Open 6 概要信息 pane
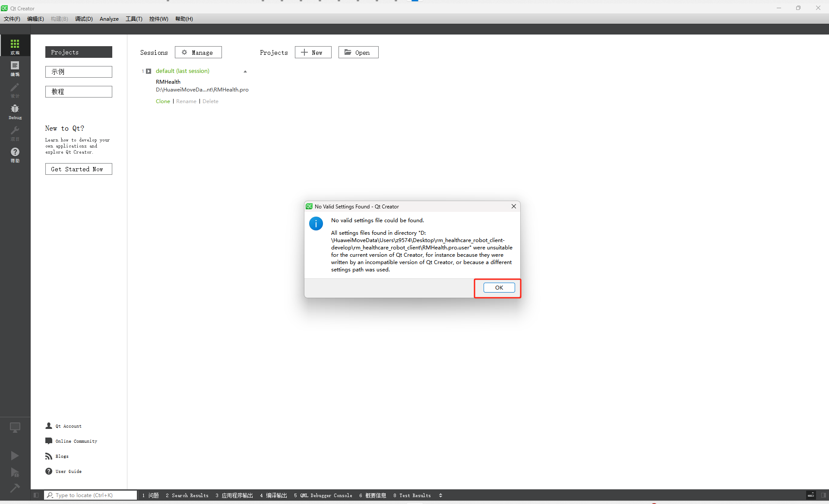The image size is (829, 504). pos(373,495)
